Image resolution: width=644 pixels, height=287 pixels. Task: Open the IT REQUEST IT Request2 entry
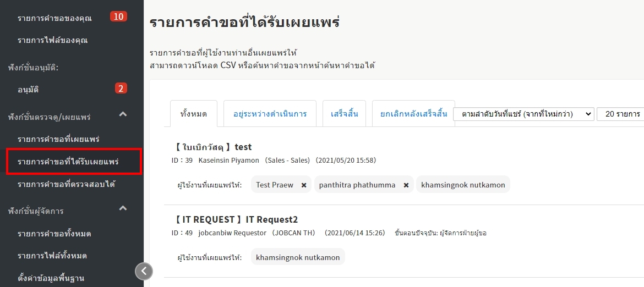[x=237, y=219]
